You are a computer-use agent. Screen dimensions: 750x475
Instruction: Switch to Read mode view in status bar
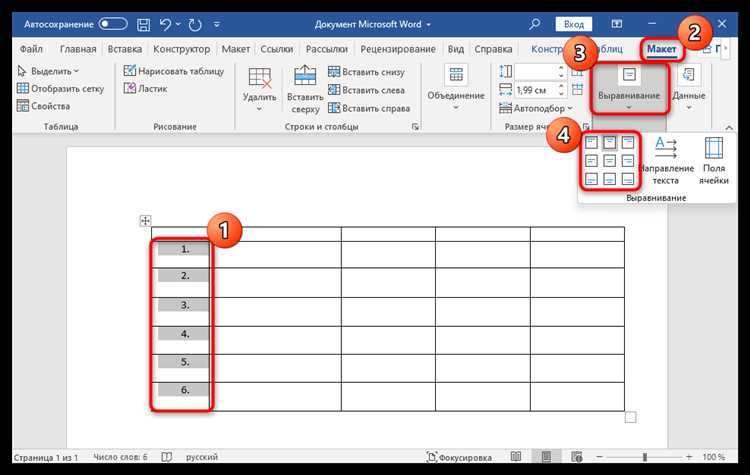pyautogui.click(x=516, y=457)
